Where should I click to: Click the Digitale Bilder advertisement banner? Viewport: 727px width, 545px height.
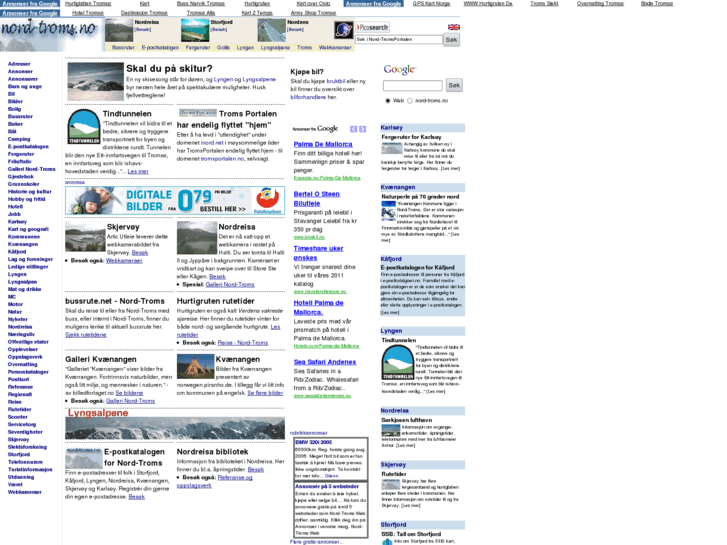point(175,200)
